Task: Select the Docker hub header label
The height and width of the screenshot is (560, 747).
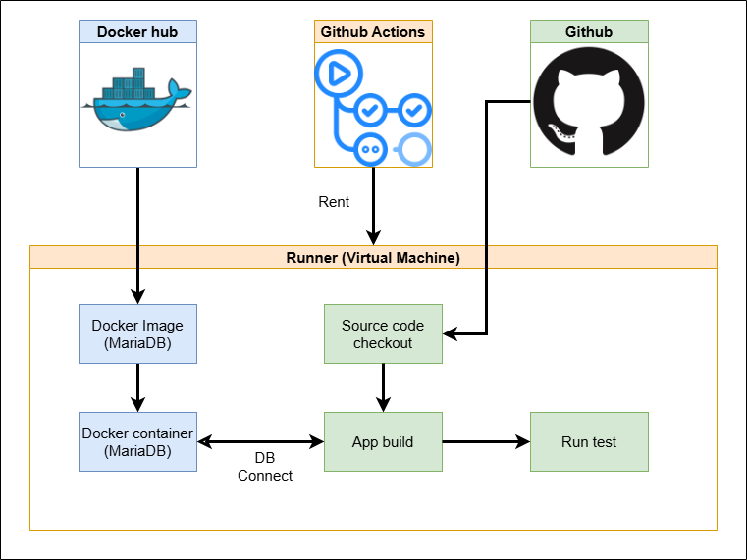Action: (x=137, y=32)
